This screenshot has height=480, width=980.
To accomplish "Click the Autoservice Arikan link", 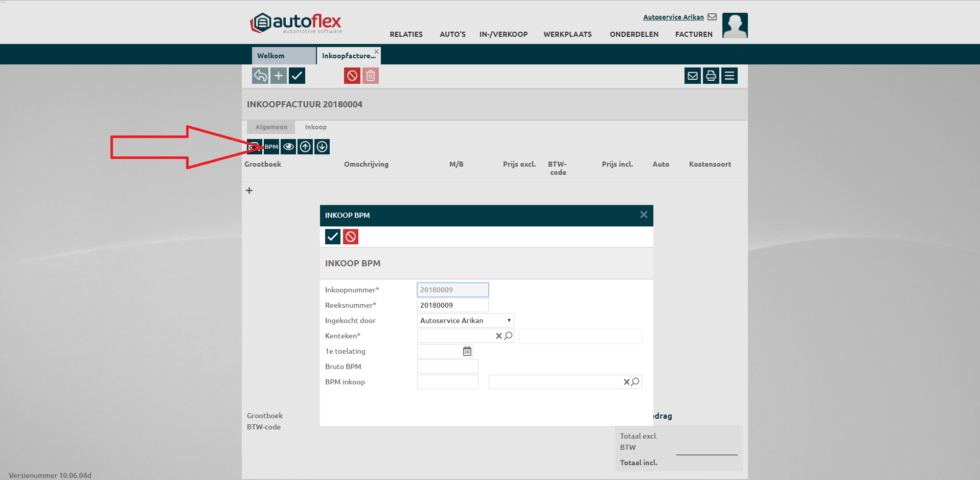I will (673, 17).
